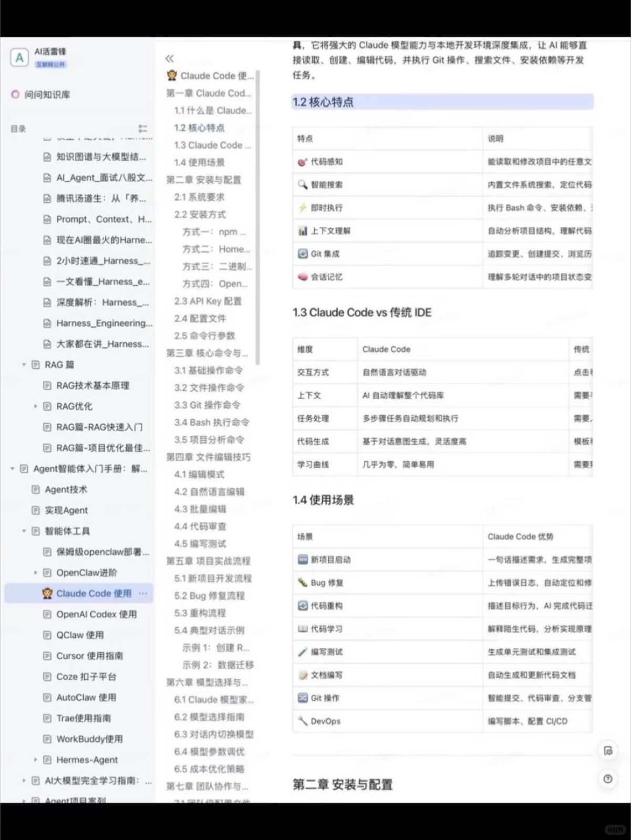Click the 智能搜索 table cell
The image size is (631, 840).
(387, 184)
